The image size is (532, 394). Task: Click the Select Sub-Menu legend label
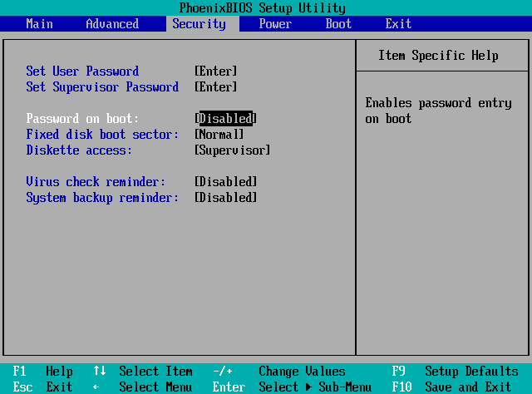click(x=315, y=387)
